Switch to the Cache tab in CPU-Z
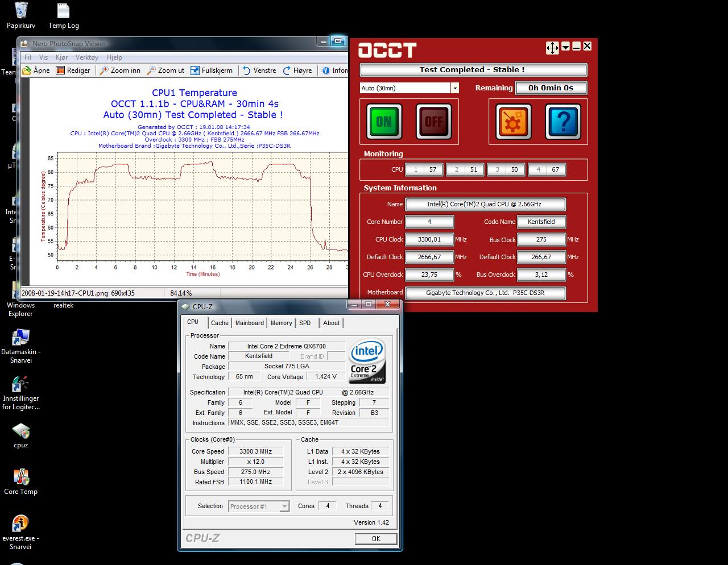Screen dimensions: 728x565 (x=220, y=323)
